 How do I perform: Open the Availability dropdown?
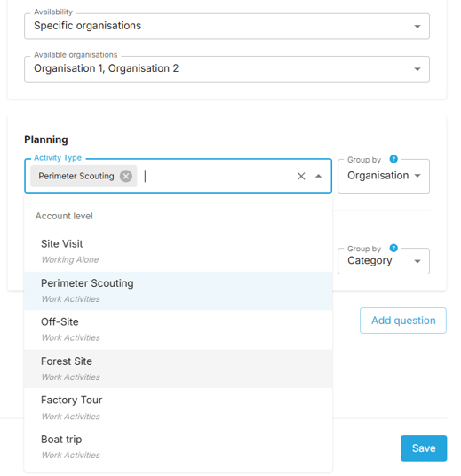click(227, 26)
